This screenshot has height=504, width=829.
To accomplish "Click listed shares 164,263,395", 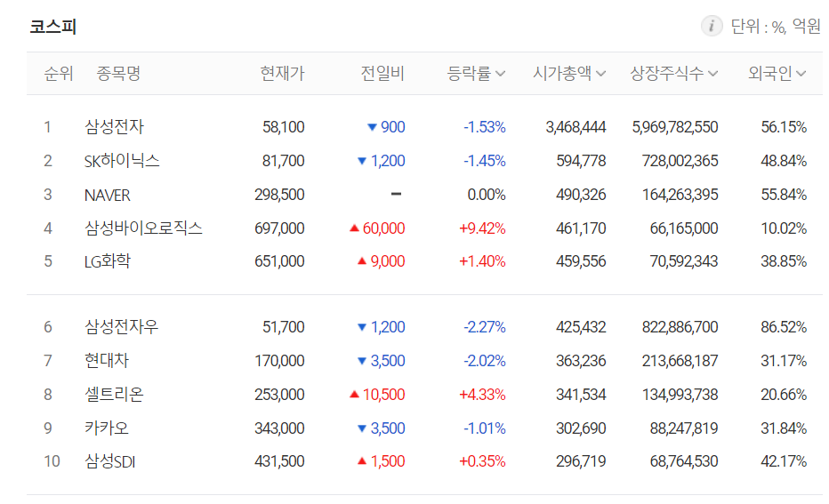I will coord(680,195).
